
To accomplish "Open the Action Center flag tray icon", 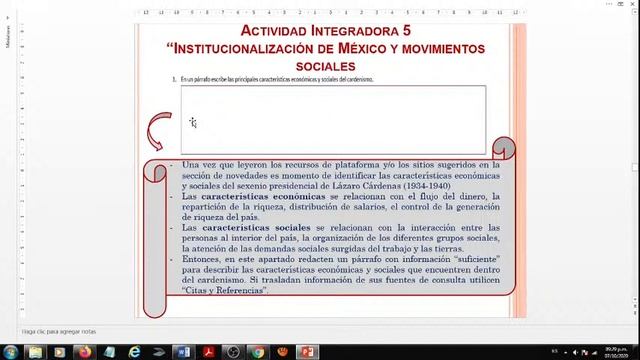I will 585,352.
